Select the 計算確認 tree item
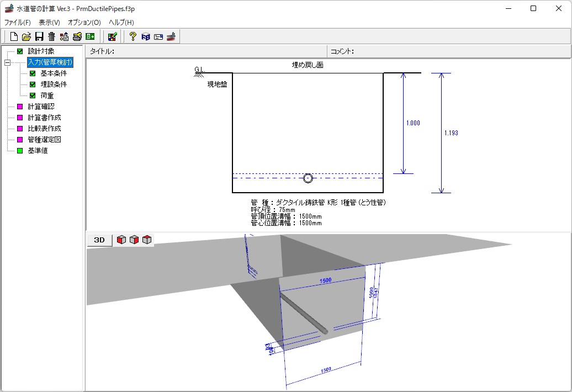The image size is (572, 392). (x=41, y=107)
